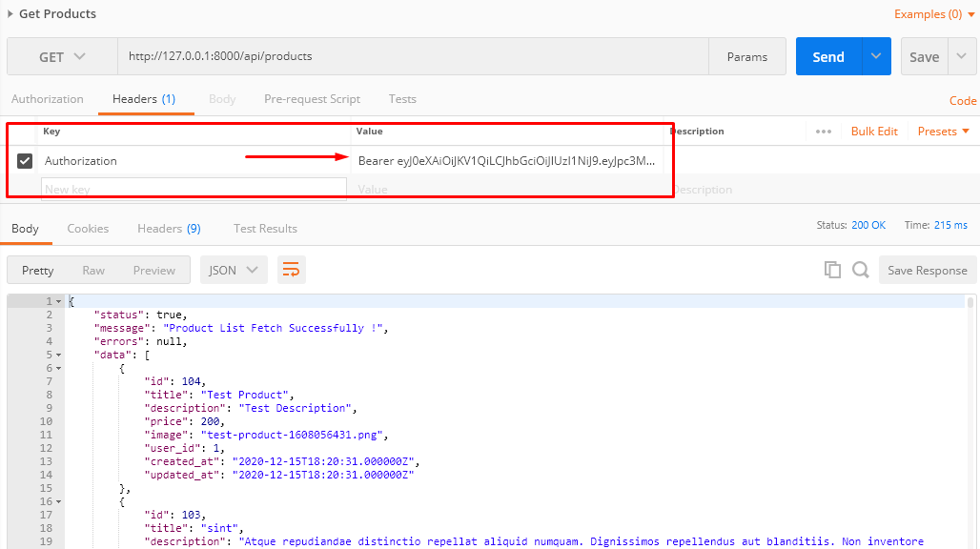The height and width of the screenshot is (549, 980).
Task: Switch to response Body tab
Action: point(25,229)
